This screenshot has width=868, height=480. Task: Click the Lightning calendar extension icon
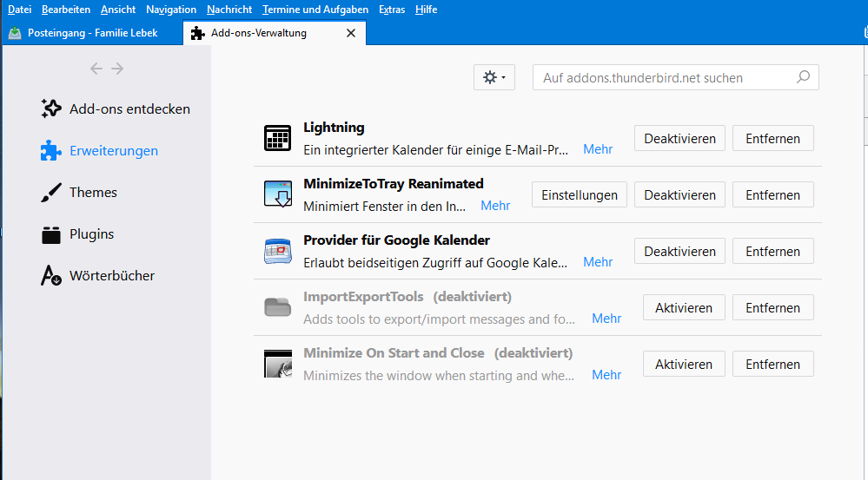coord(278,138)
